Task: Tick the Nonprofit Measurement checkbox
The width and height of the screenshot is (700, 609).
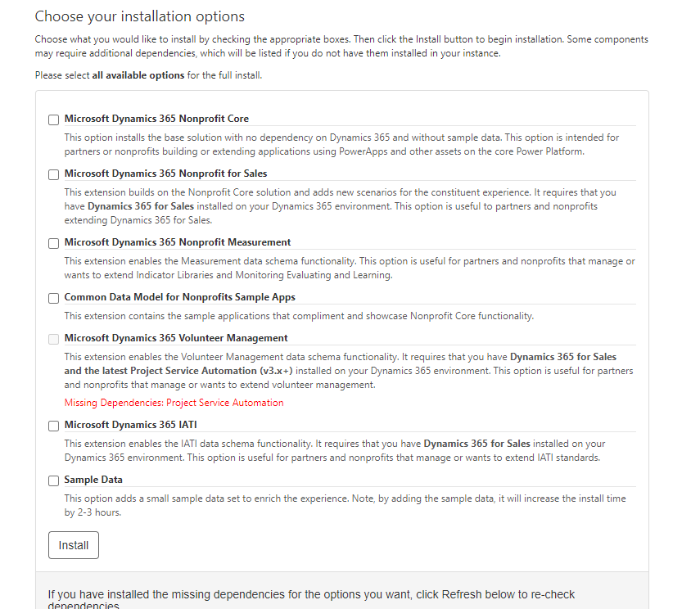Action: 53,243
